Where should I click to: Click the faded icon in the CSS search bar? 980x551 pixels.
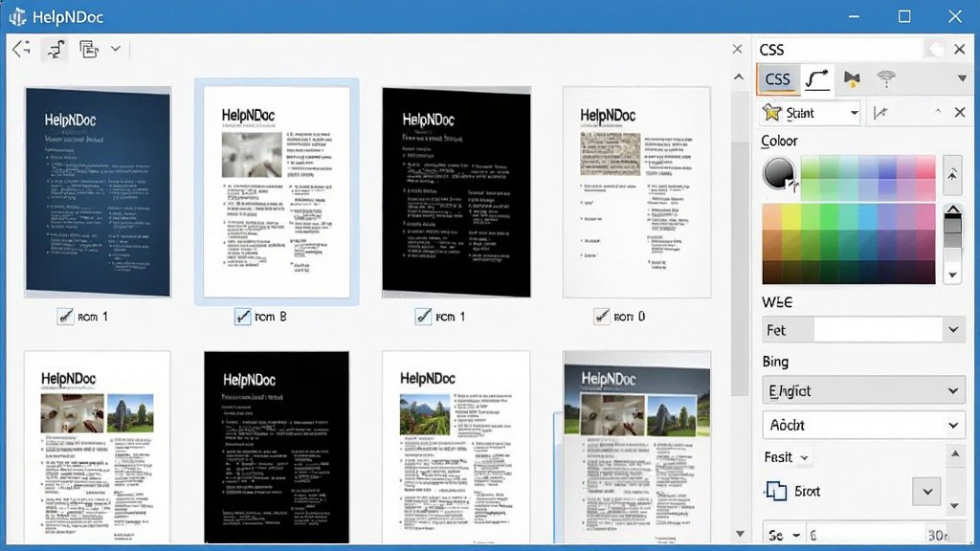coord(935,50)
